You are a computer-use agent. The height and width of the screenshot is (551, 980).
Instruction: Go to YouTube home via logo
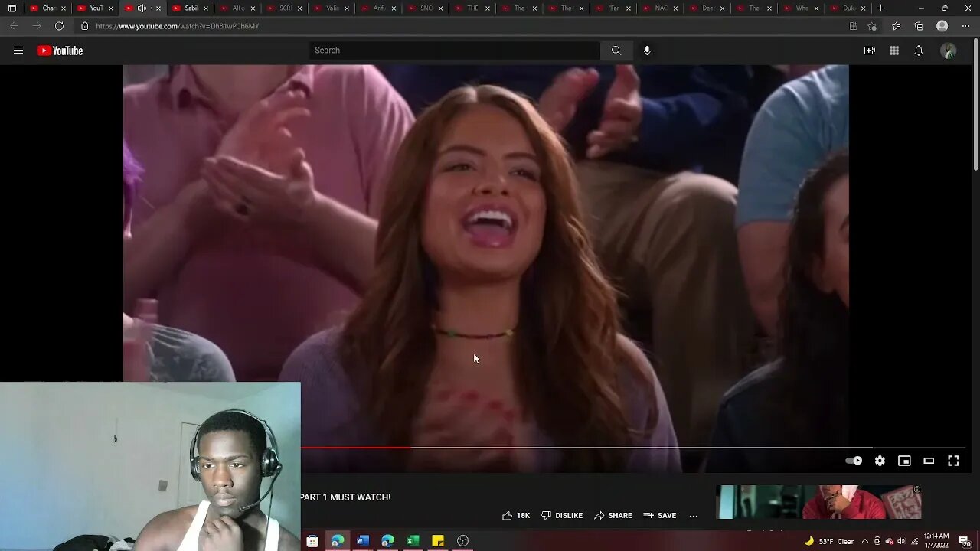click(x=60, y=51)
